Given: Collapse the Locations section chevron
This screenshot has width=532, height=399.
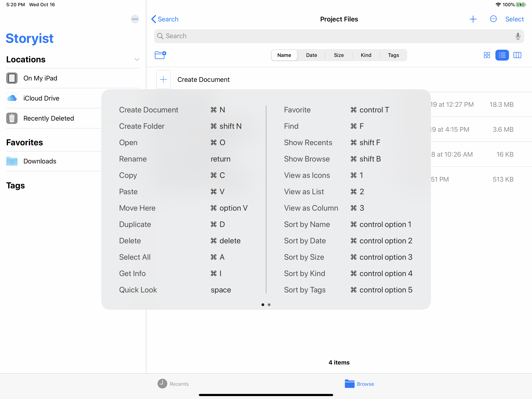Looking at the screenshot, I should click(137, 59).
